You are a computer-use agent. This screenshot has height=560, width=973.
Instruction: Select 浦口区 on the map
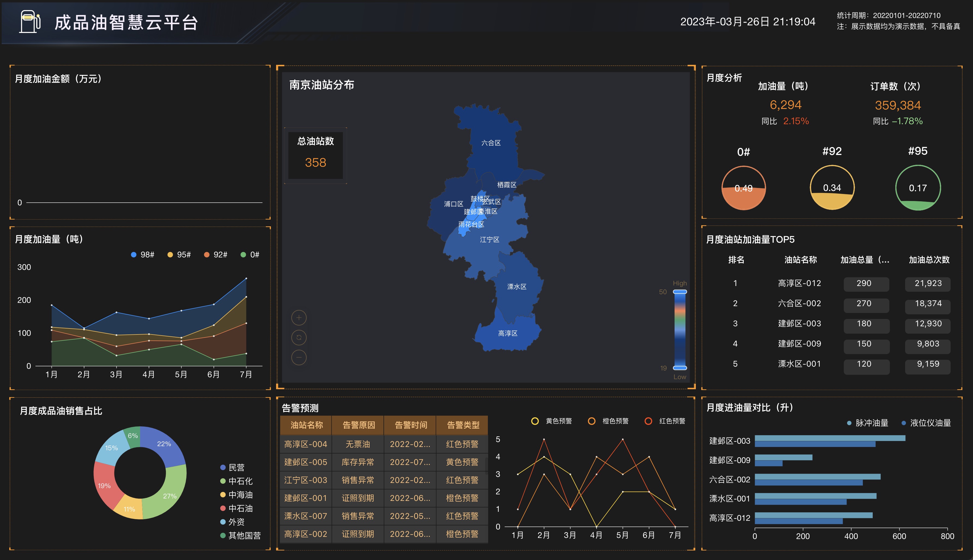click(x=454, y=204)
